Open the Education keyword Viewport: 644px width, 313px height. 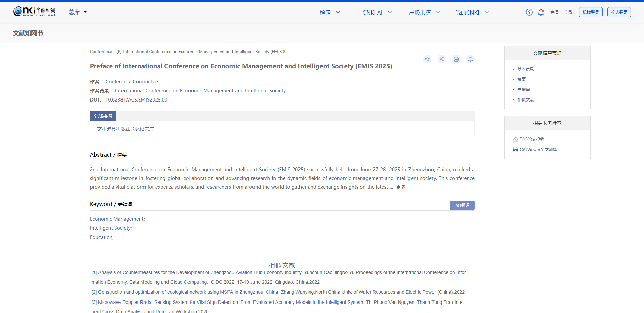pyautogui.click(x=102, y=237)
